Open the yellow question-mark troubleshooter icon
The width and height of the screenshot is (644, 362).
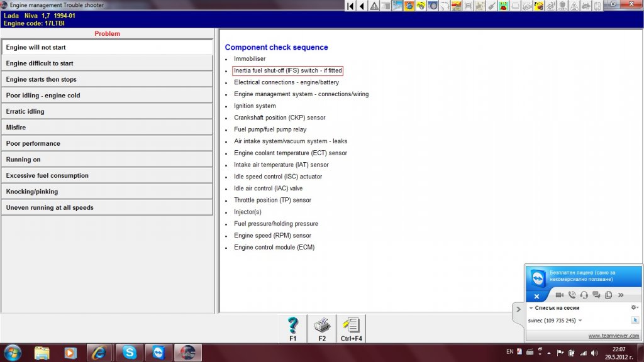click(x=538, y=6)
